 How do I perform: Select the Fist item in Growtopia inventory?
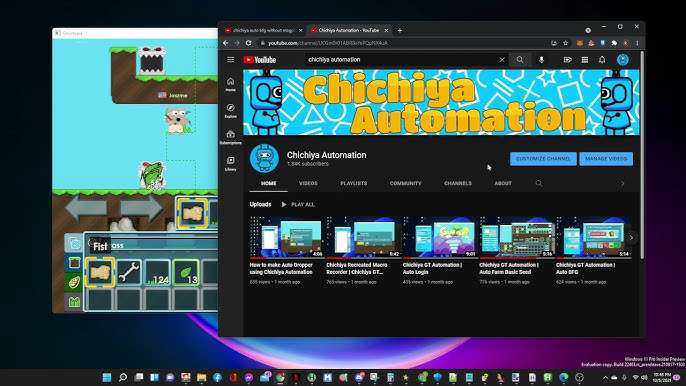pyautogui.click(x=100, y=272)
